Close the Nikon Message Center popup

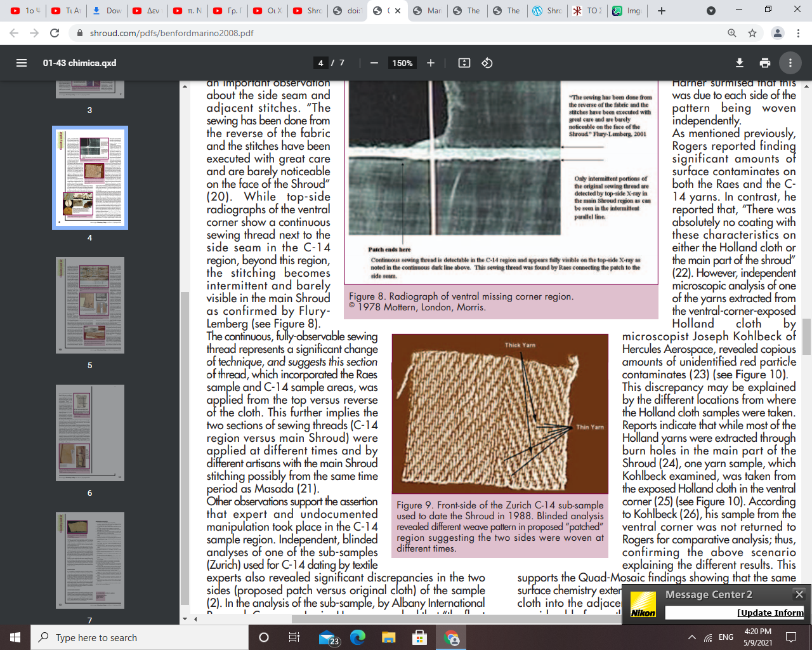[799, 594]
